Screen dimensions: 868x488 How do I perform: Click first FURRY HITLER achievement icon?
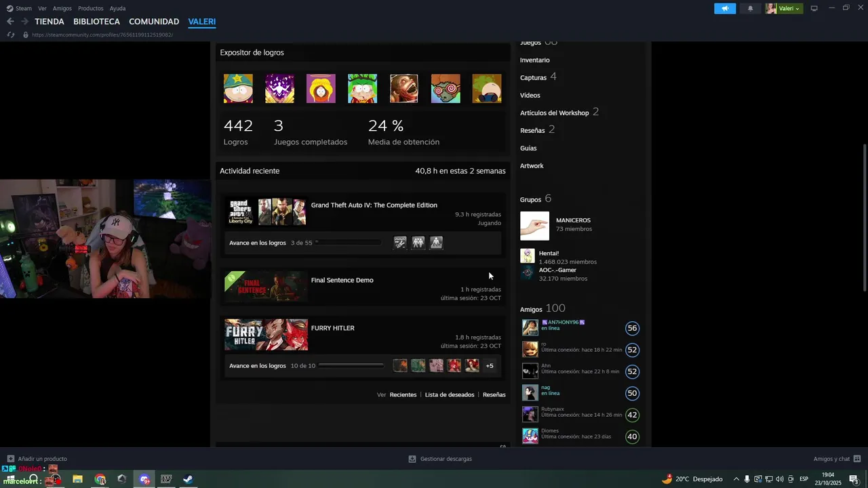pos(400,365)
